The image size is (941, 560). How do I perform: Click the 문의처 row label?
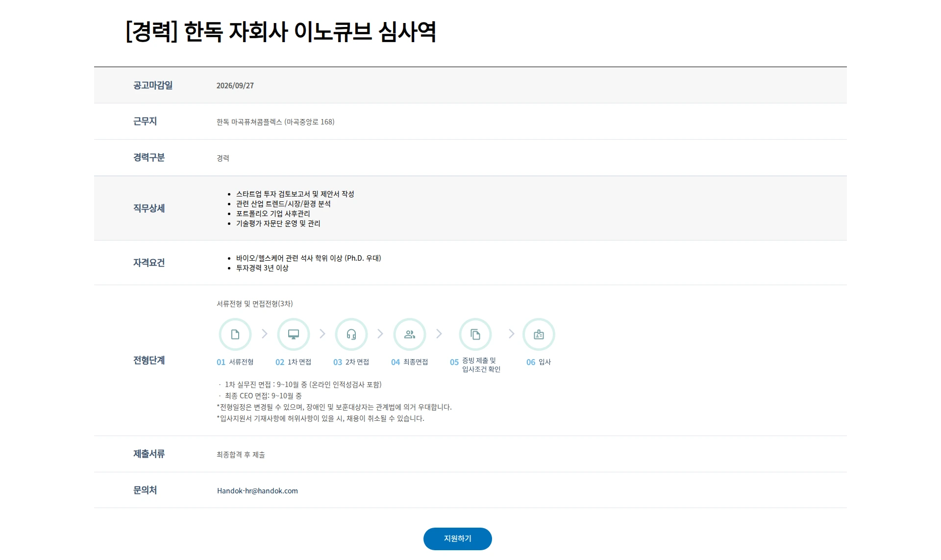[145, 490]
